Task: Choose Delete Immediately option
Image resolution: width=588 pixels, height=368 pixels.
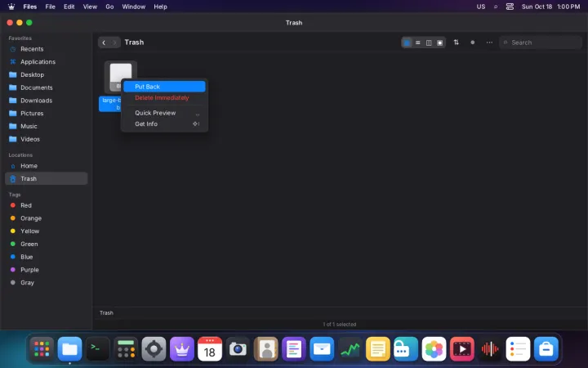Action: pos(164,97)
